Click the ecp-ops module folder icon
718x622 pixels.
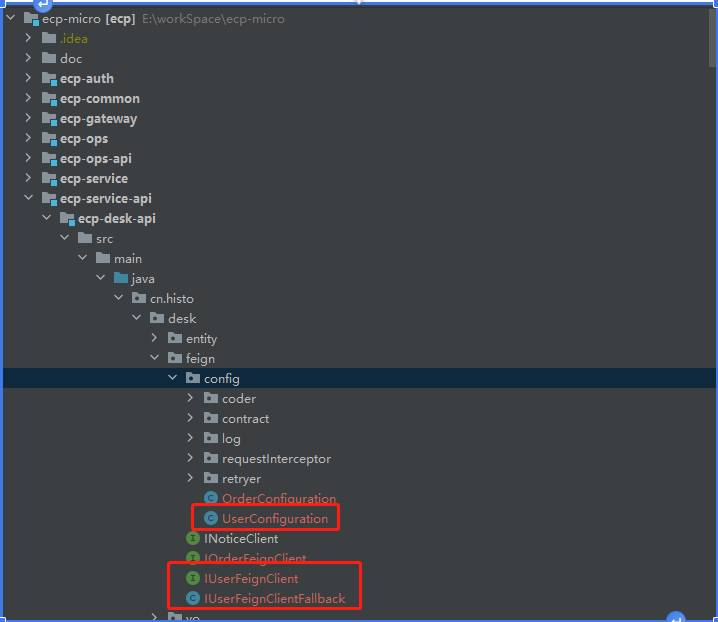pos(49,139)
